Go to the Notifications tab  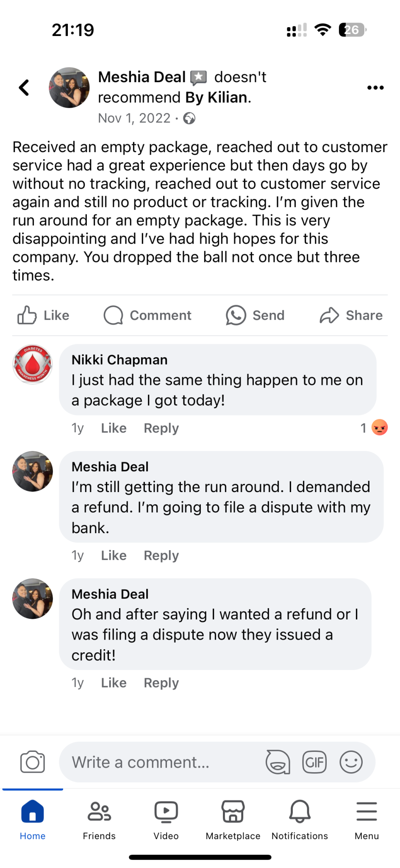pos(300,819)
